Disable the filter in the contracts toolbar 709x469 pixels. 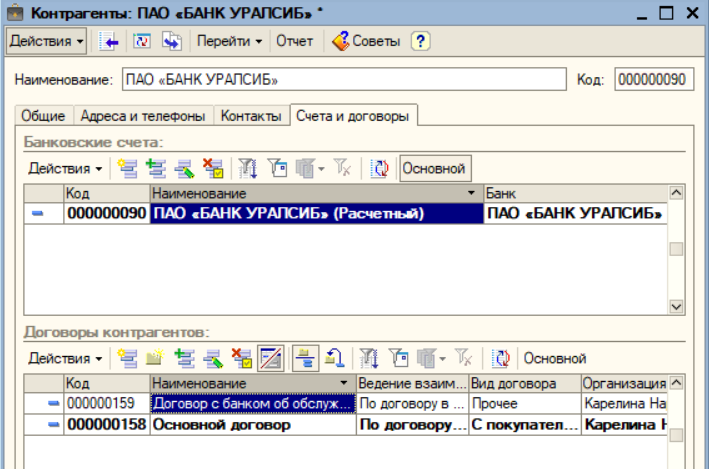pyautogui.click(x=463, y=358)
